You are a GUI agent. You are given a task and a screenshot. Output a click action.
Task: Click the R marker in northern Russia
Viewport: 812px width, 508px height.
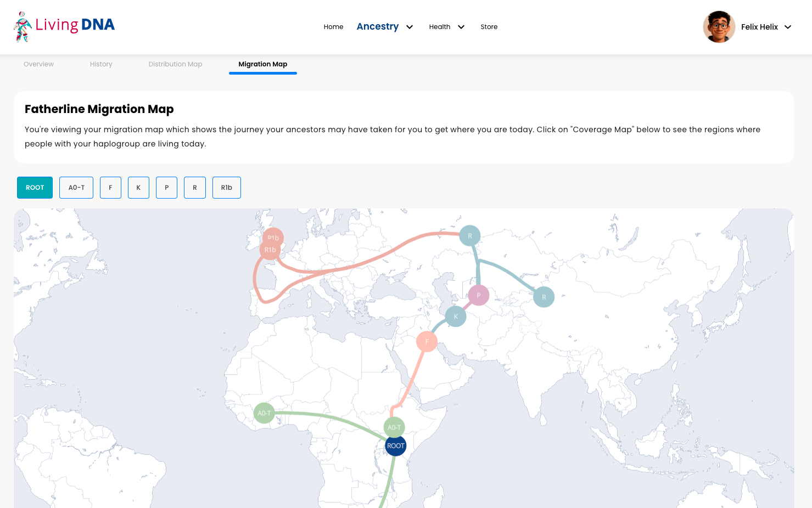pyautogui.click(x=470, y=236)
